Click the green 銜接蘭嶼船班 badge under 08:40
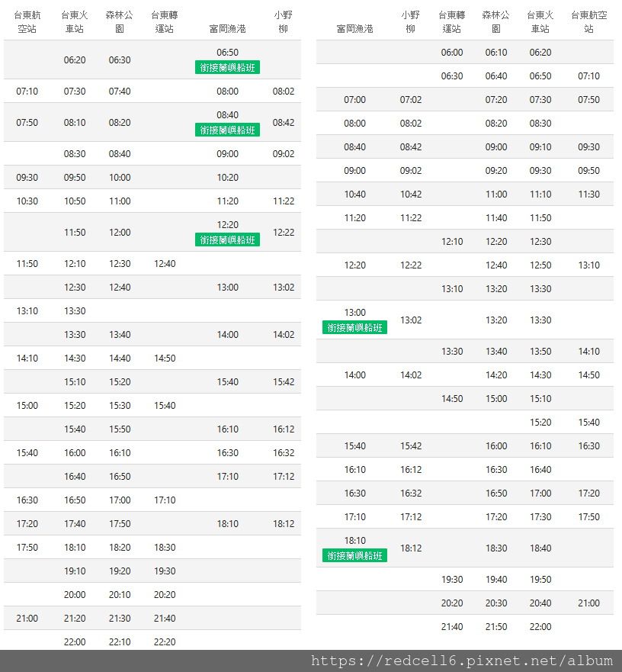The height and width of the screenshot is (672, 622). tap(227, 130)
